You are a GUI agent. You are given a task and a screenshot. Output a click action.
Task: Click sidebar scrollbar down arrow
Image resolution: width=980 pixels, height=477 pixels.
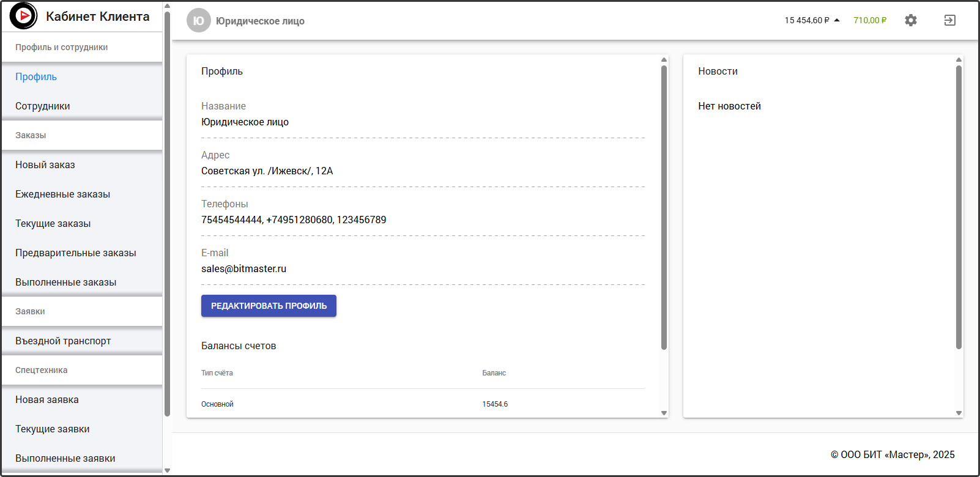click(167, 470)
